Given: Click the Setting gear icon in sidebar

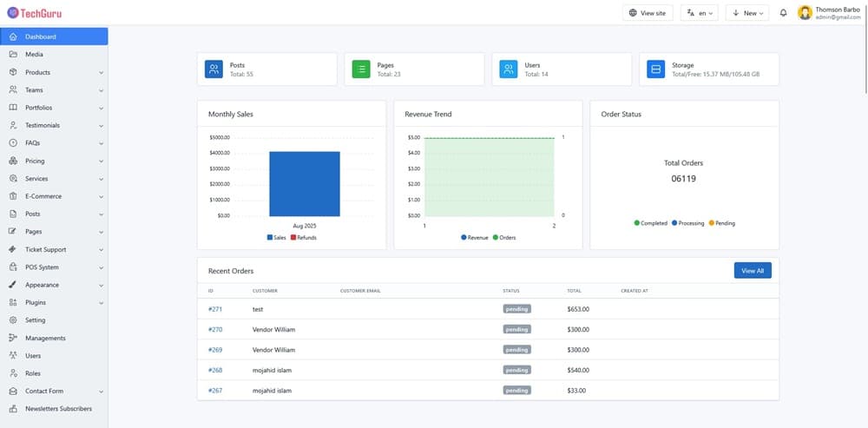Looking at the screenshot, I should click(13, 320).
